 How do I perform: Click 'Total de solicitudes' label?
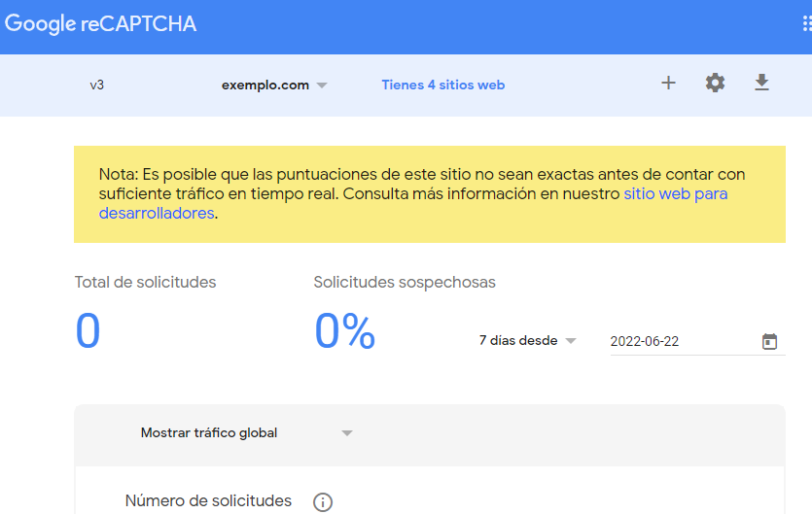(x=145, y=282)
